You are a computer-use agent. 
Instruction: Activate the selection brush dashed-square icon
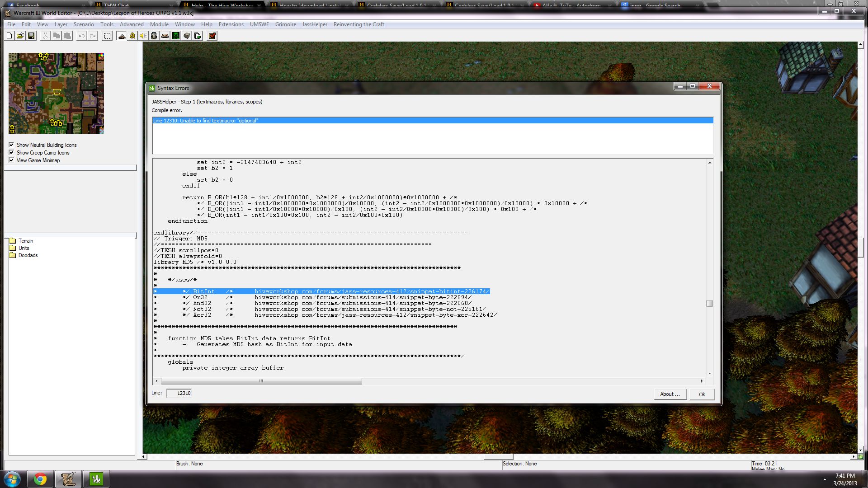pyautogui.click(x=107, y=36)
